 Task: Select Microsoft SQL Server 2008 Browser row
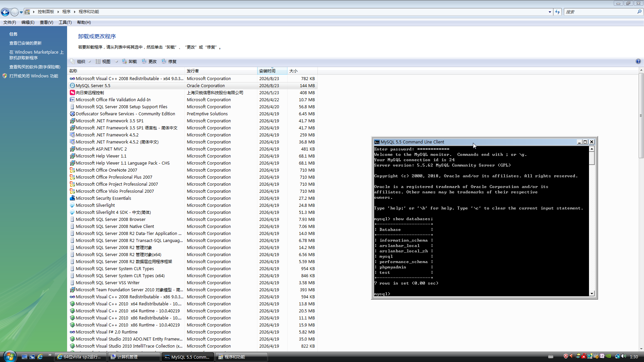tap(193, 220)
